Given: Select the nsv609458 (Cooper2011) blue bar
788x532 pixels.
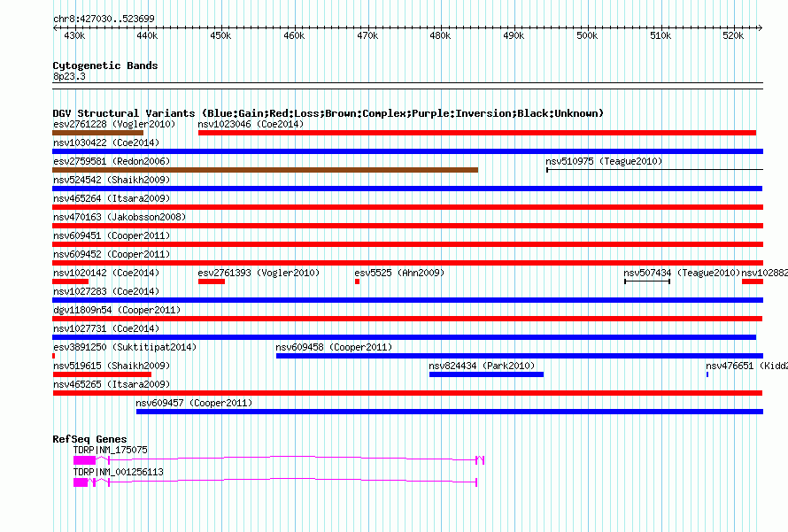Looking at the screenshot, I should [x=520, y=356].
